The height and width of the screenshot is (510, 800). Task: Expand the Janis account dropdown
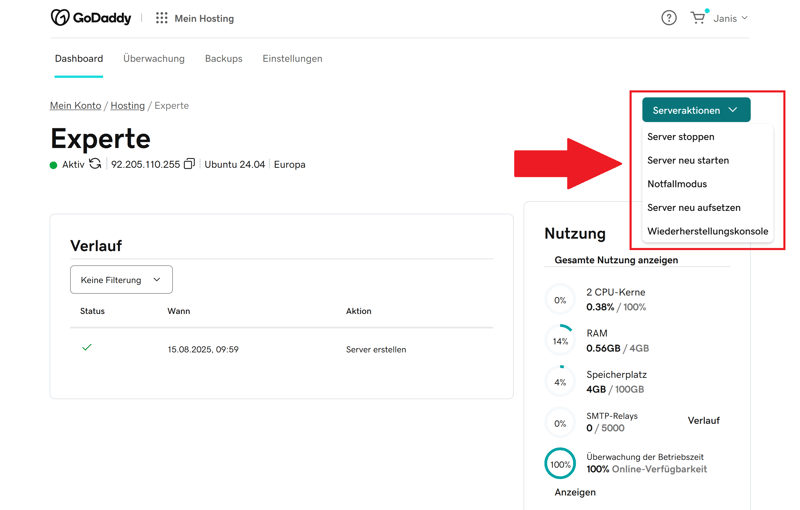731,18
